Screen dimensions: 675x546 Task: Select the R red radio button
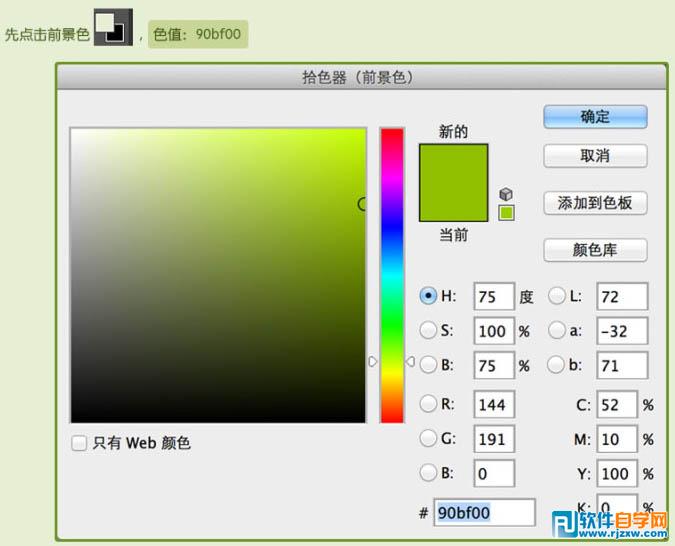pyautogui.click(x=428, y=404)
